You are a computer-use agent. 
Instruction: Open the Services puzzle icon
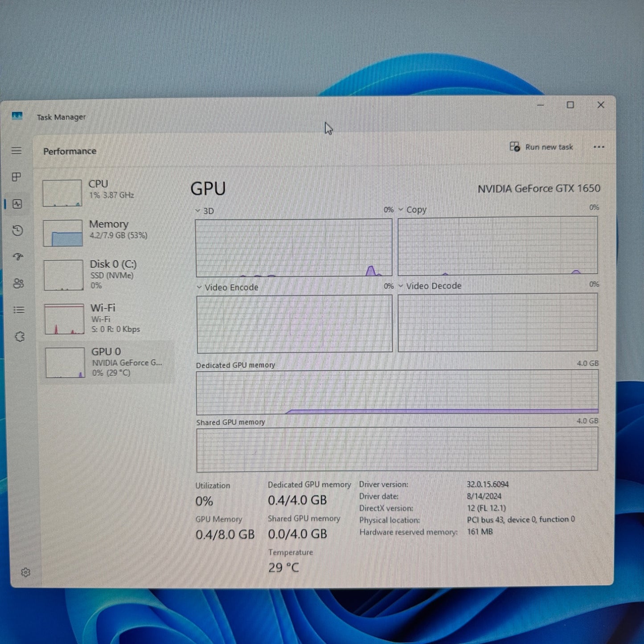pyautogui.click(x=20, y=337)
